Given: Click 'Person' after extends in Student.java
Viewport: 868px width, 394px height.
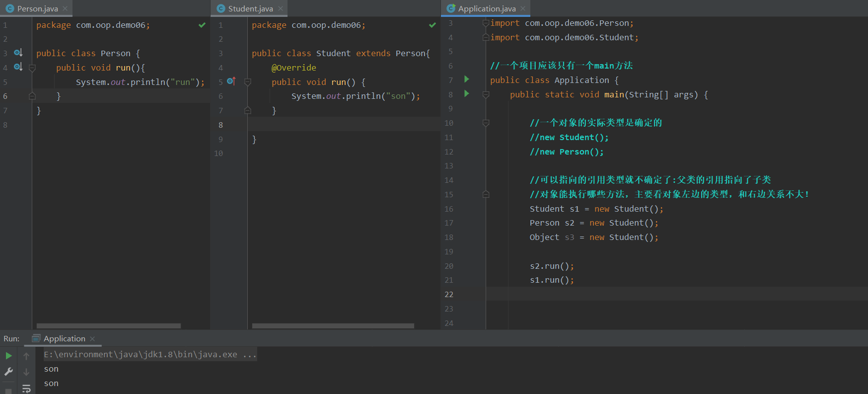Looking at the screenshot, I should 410,53.
